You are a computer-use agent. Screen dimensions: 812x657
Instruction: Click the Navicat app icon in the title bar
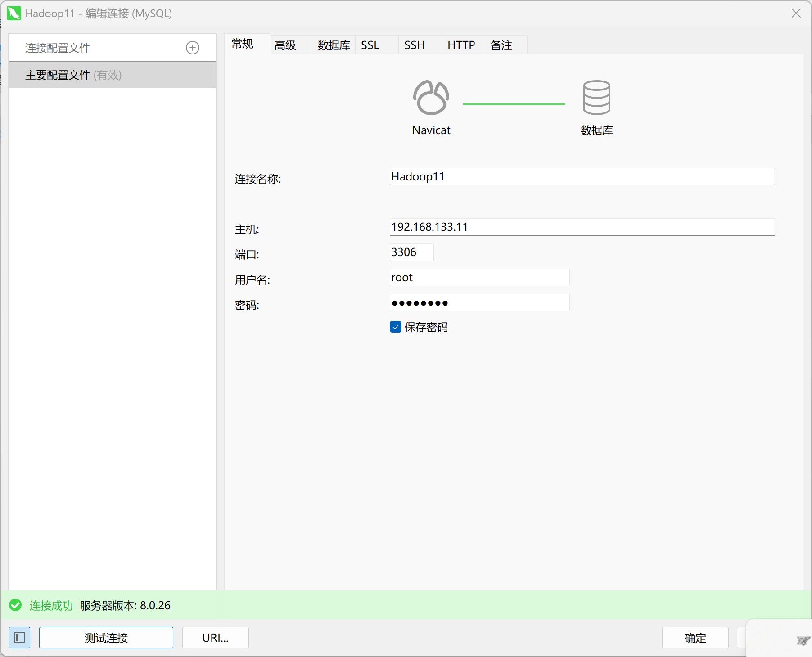click(14, 13)
